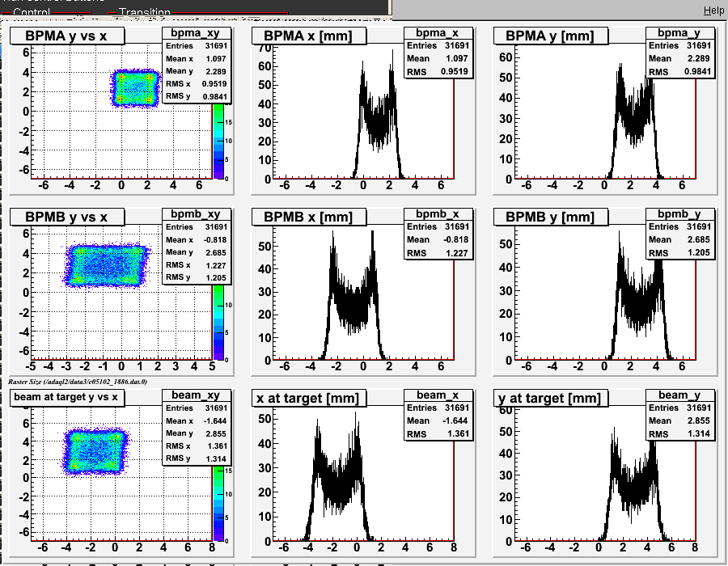Image resolution: width=728 pixels, height=566 pixels.
Task: Click Mean y 2.289 in bpma_xy stats
Action: click(196, 71)
